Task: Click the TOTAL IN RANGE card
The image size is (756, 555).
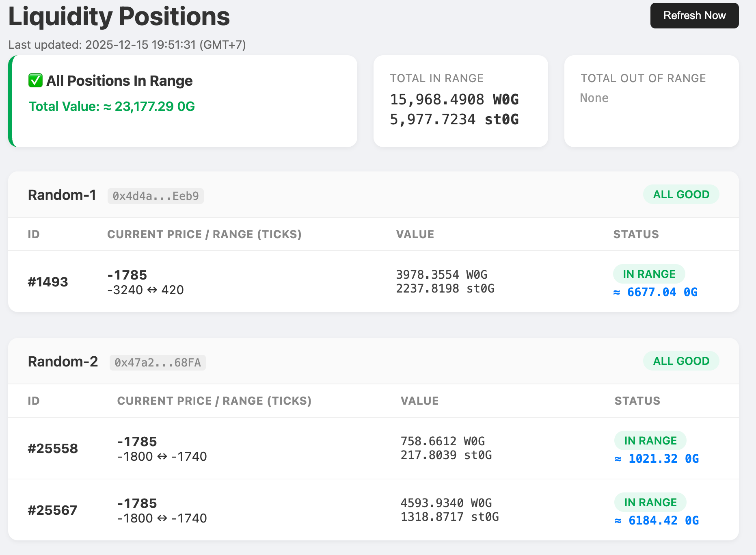Action: [460, 101]
